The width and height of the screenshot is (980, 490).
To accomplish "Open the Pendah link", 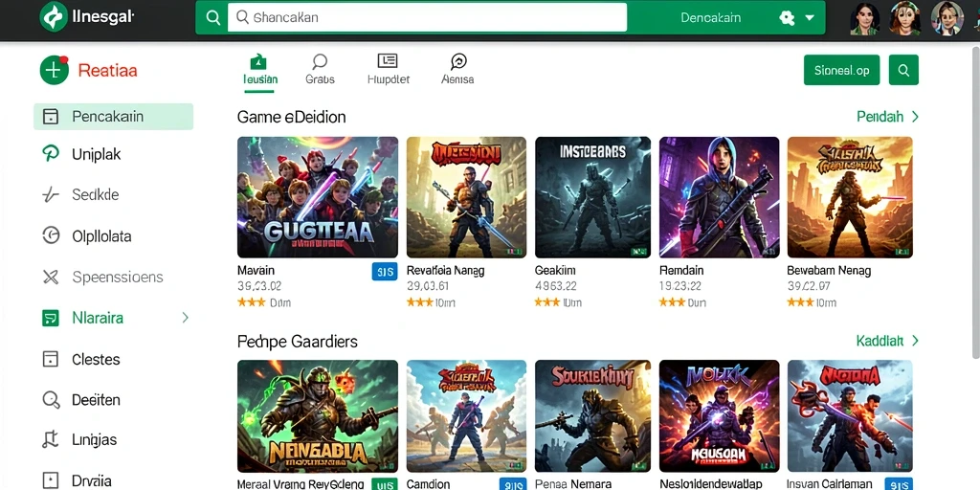I will point(887,117).
